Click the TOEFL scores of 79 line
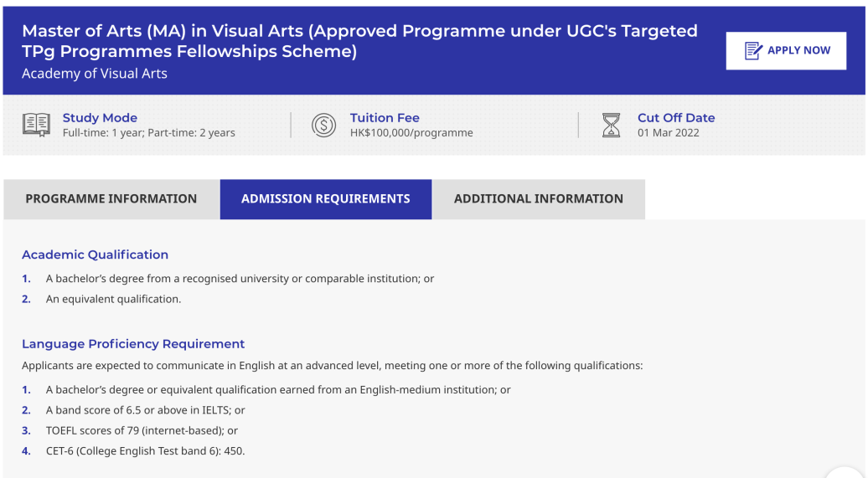The height and width of the screenshot is (478, 868). click(x=142, y=430)
